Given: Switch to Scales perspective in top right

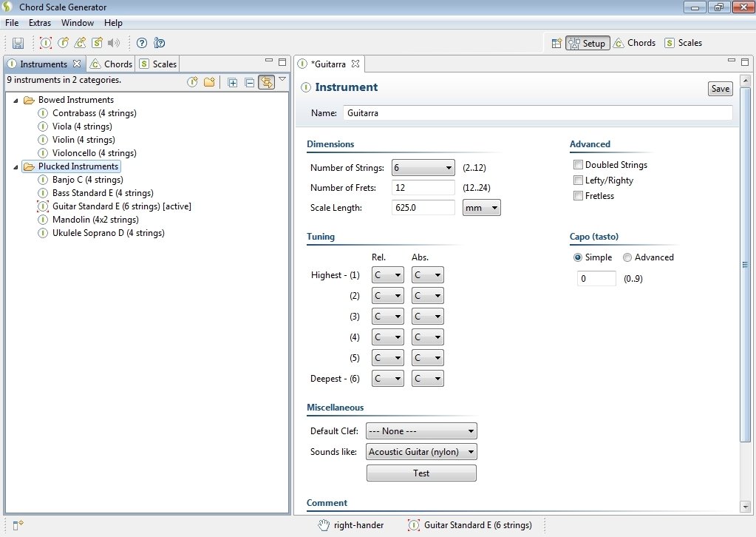Looking at the screenshot, I should [683, 43].
